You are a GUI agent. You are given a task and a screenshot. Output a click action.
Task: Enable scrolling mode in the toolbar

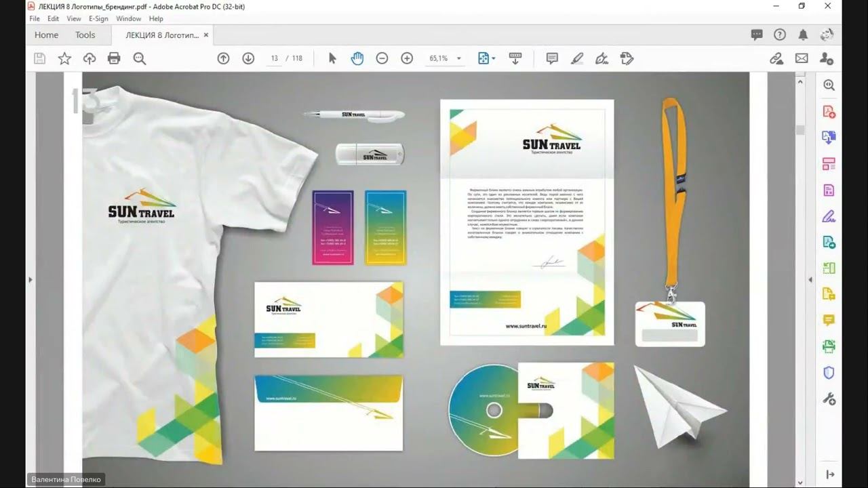point(515,58)
